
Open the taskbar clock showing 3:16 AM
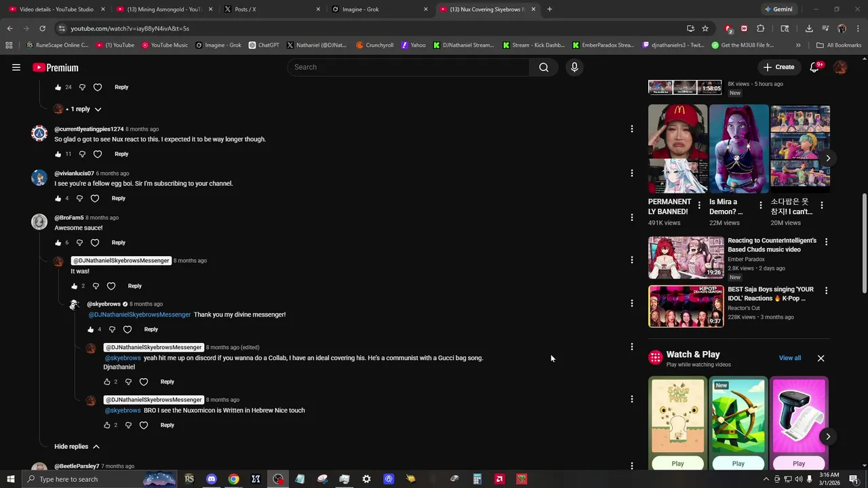(x=829, y=479)
